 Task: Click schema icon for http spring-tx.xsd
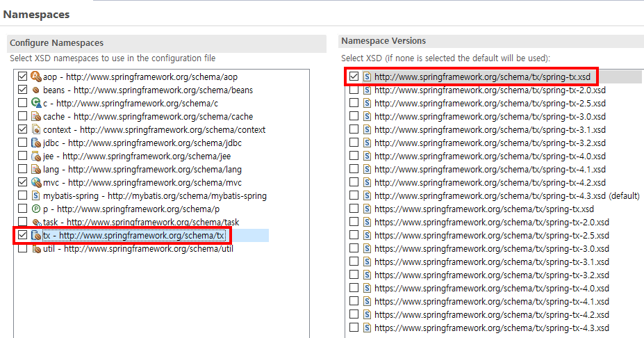click(x=368, y=77)
